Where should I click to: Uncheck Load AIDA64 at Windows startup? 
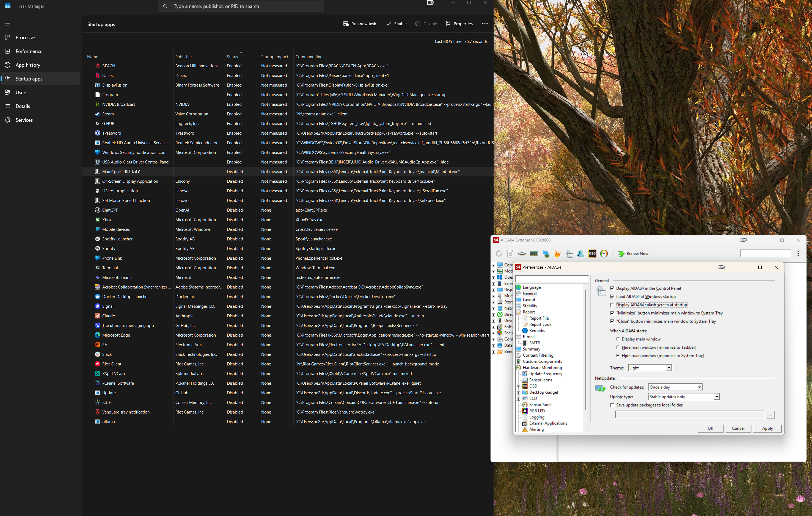(x=612, y=296)
